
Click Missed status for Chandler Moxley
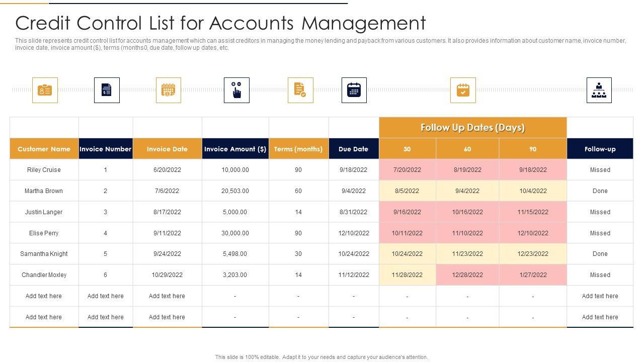600,275
